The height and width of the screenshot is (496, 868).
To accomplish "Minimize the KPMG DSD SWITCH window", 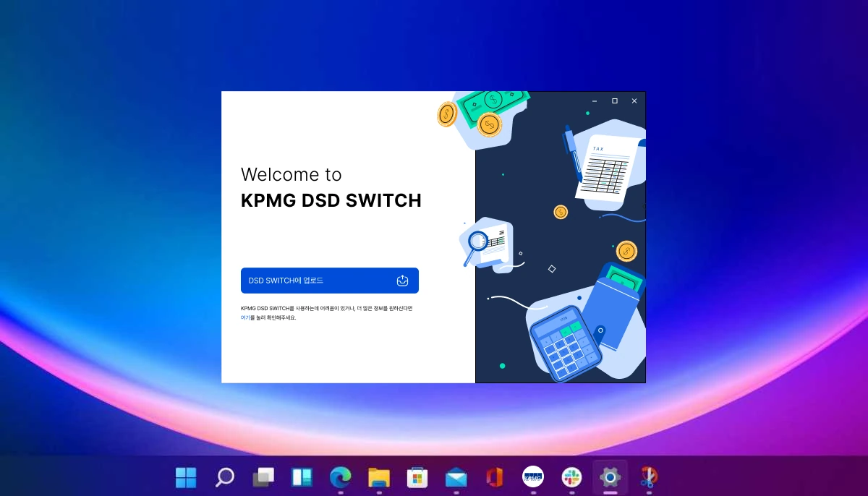I will point(595,101).
